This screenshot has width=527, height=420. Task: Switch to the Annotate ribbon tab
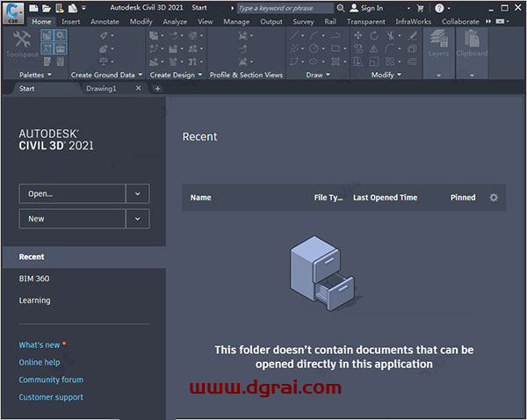pyautogui.click(x=105, y=21)
